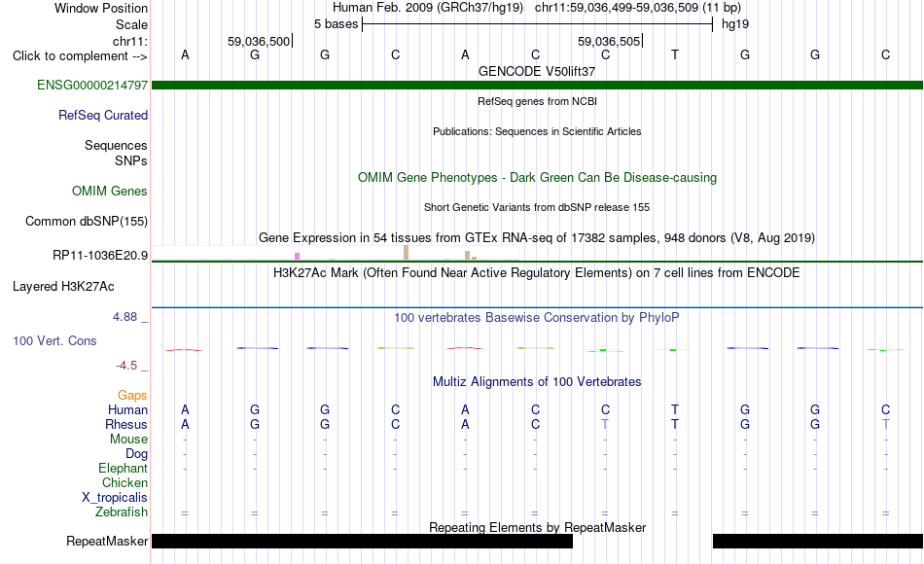Click the ENSG00000214797 gene label
This screenshot has height=564, width=924.
pyautogui.click(x=92, y=85)
